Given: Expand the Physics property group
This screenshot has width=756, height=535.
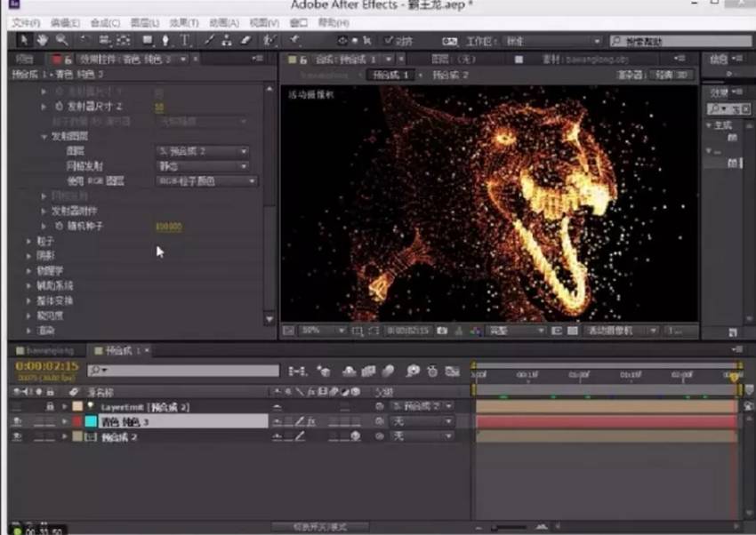Looking at the screenshot, I should coord(28,270).
